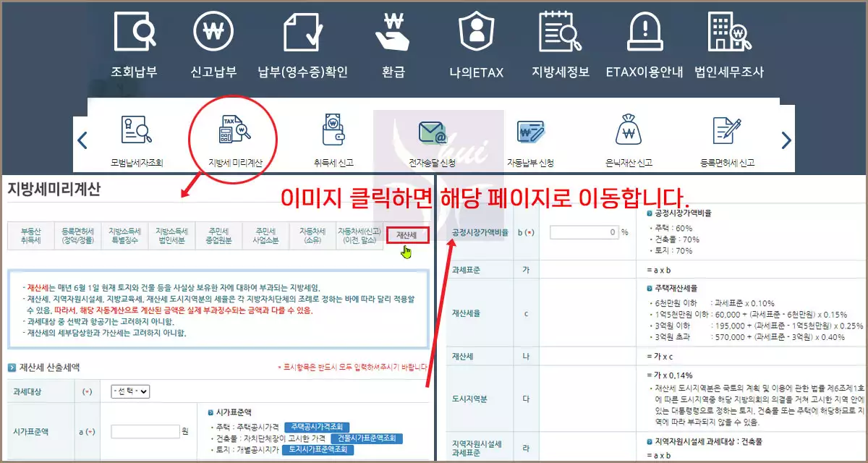Open the 신고납부 service
Image resolution: width=868 pixels, height=463 pixels.
[212, 40]
